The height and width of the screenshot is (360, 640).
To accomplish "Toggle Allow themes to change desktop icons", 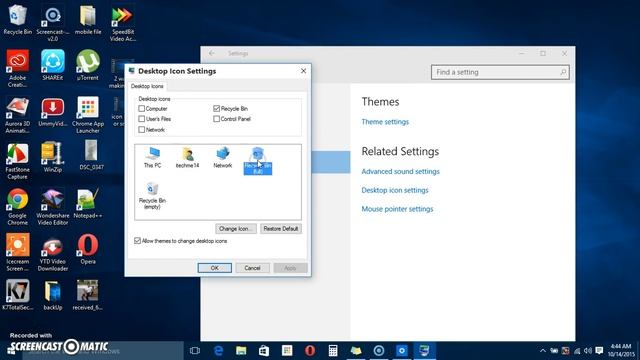I will [x=138, y=241].
